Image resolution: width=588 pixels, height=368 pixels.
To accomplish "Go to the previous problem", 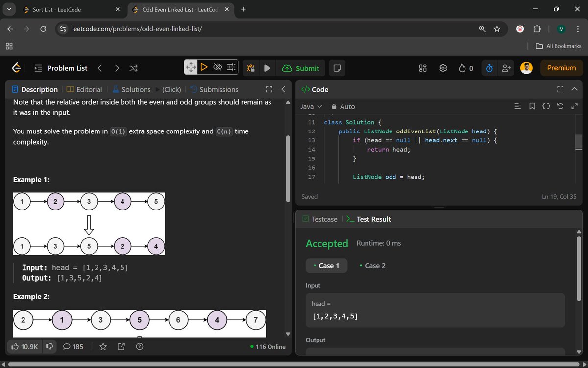I will pos(100,68).
